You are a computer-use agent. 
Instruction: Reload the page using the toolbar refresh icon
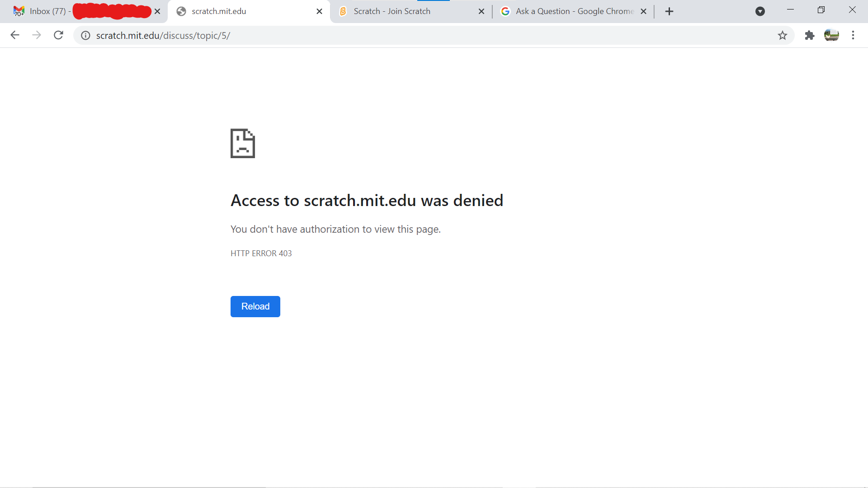58,35
